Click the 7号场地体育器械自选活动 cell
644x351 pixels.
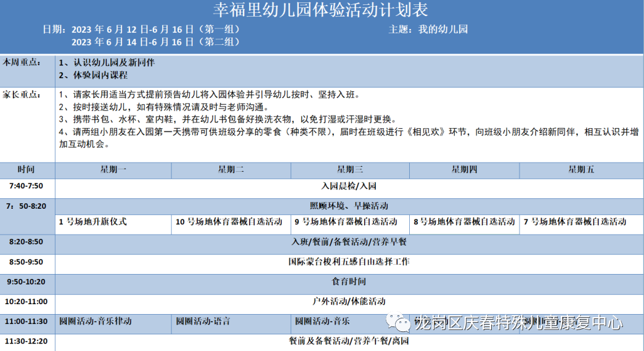pos(581,225)
